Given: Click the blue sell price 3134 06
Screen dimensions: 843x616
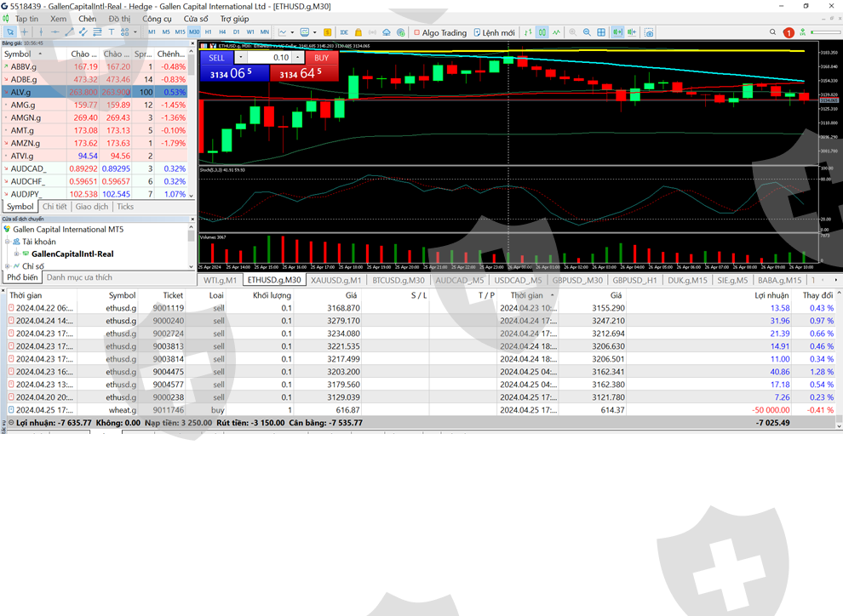Looking at the screenshot, I should click(234, 73).
